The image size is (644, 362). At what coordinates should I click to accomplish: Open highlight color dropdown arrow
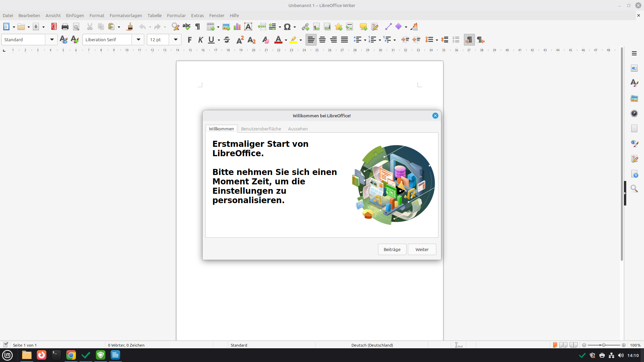pyautogui.click(x=301, y=40)
